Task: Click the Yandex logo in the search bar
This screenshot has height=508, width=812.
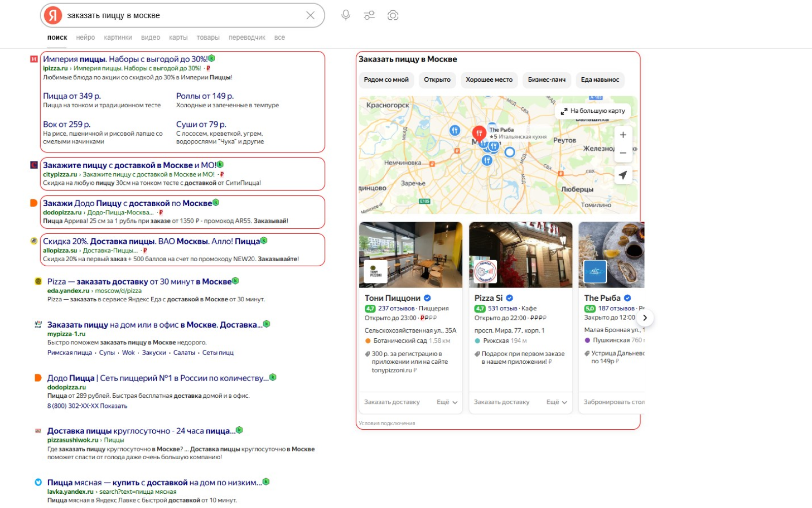Action: 53,15
